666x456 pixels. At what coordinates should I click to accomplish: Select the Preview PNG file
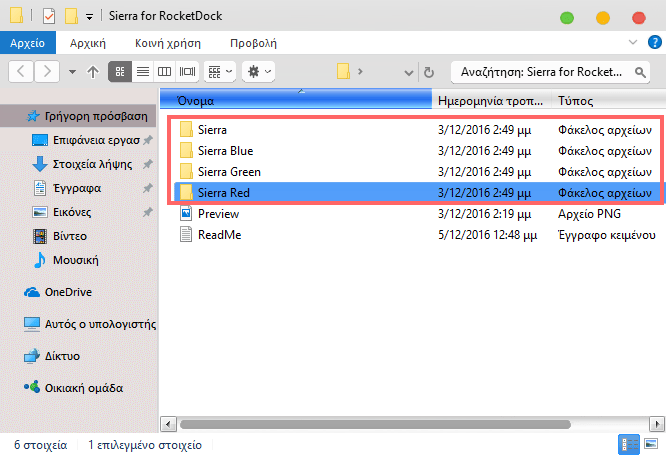pyautogui.click(x=218, y=214)
